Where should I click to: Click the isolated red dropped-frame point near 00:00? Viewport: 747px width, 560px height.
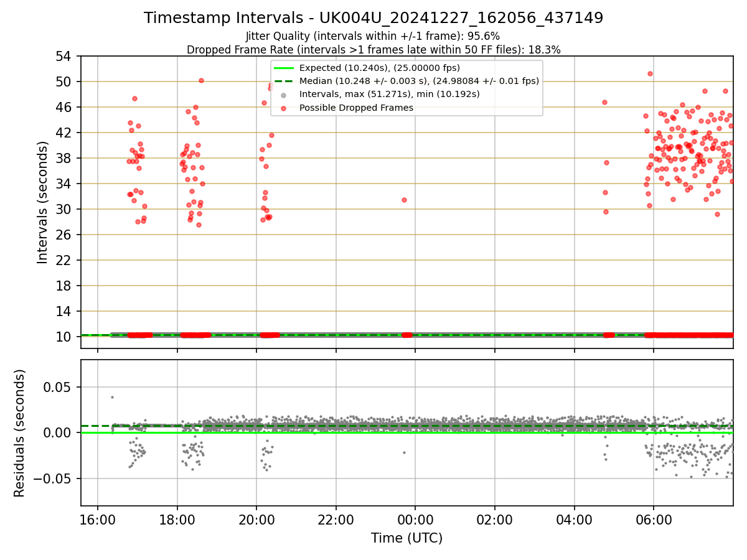[404, 200]
